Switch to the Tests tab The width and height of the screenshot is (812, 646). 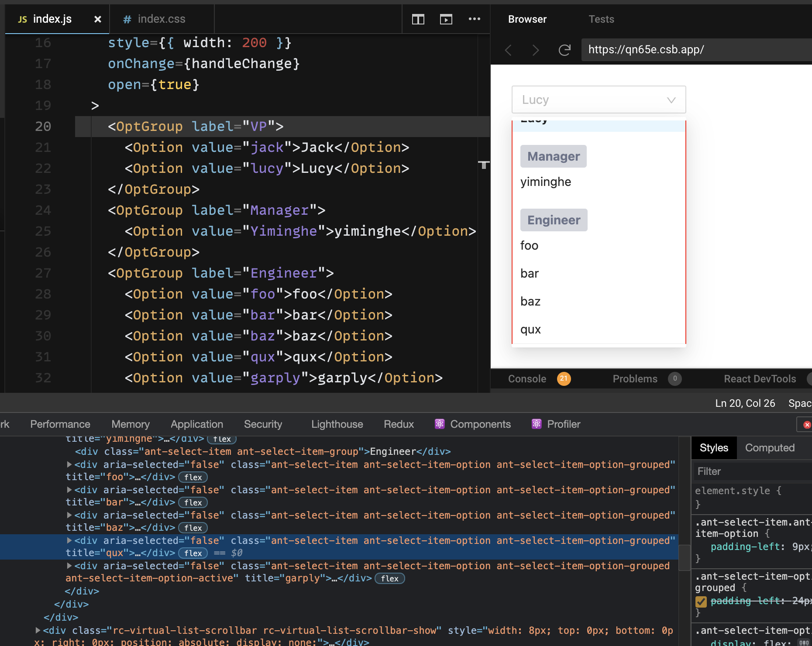pos(601,19)
